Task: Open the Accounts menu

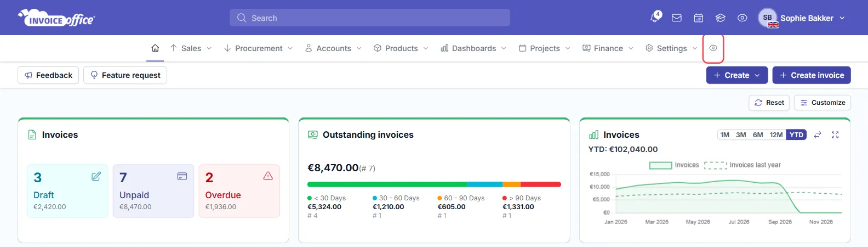Action: coord(333,48)
